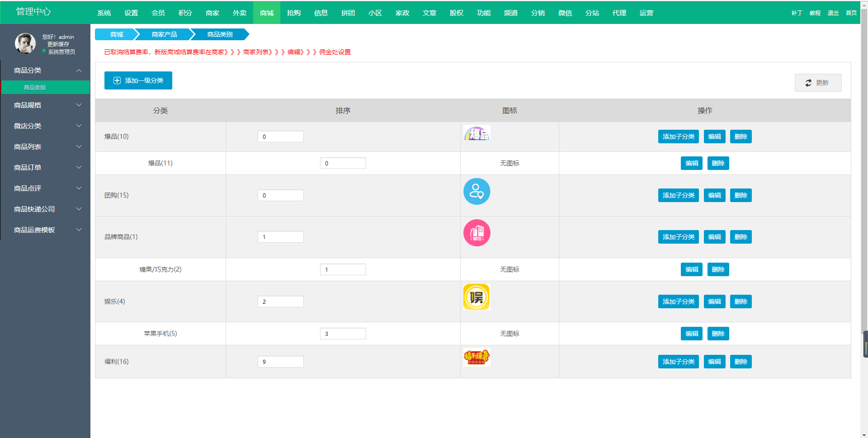Image resolution: width=868 pixels, height=438 pixels.
Task: Expand the 商品规格 sidebar section
Action: pos(45,105)
